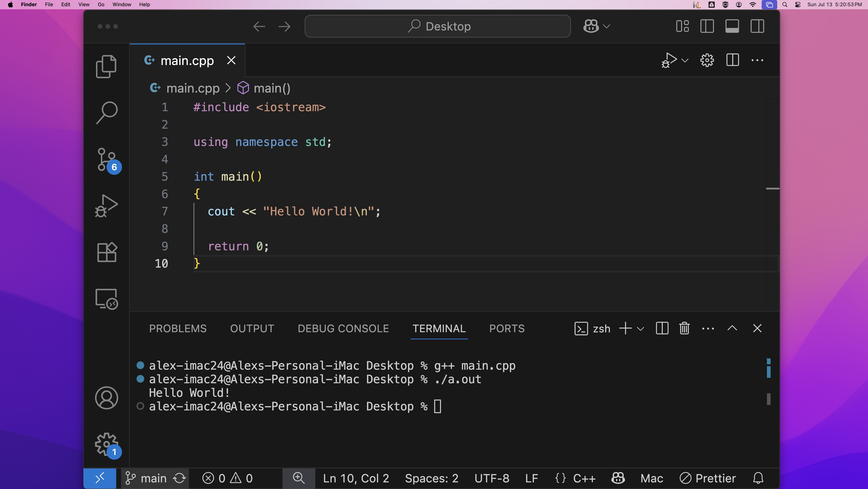Toggle the secondary sidebar visibility
868x489 pixels.
tap(757, 26)
